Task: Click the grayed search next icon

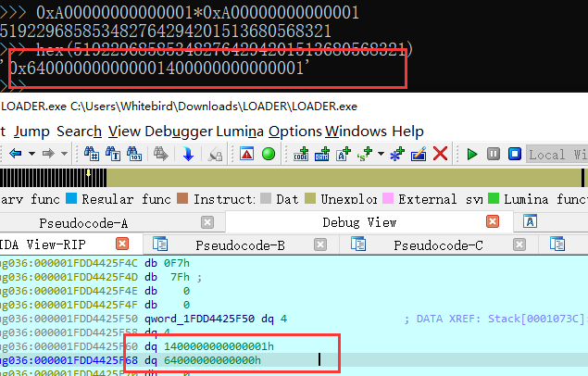Action: (160, 154)
